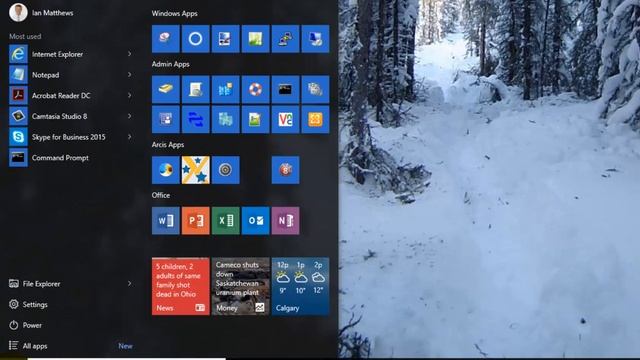This screenshot has height=360, width=640.
Task: Open the green landscape picture tile in Windows Apps
Action: 256,39
